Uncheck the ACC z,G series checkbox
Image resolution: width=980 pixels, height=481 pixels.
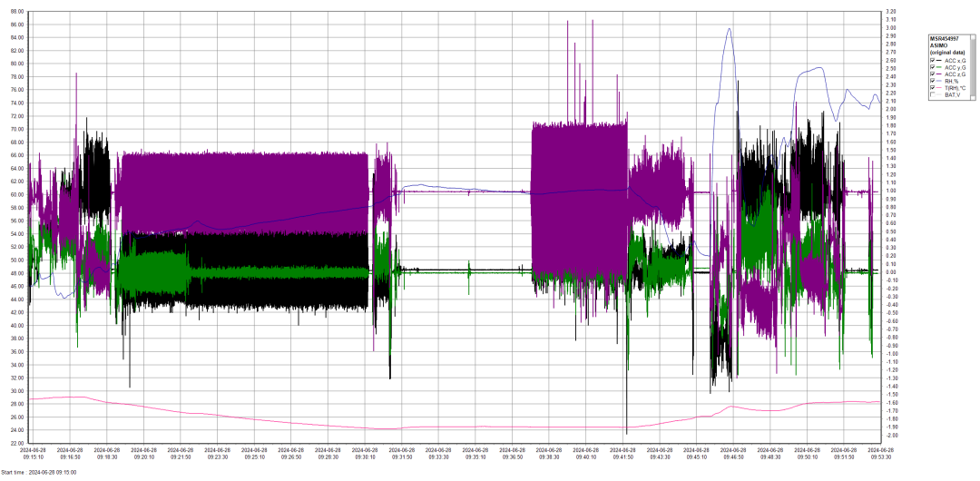pyautogui.click(x=933, y=74)
